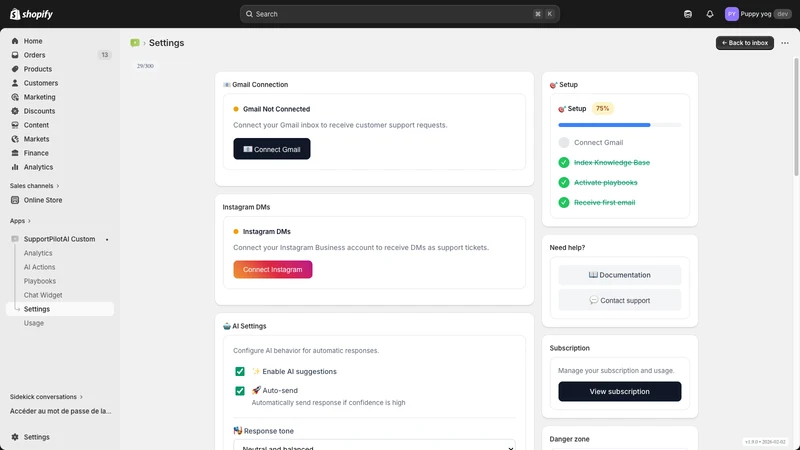Click the search magnifier icon
The height and width of the screenshot is (450, 800).
249,14
